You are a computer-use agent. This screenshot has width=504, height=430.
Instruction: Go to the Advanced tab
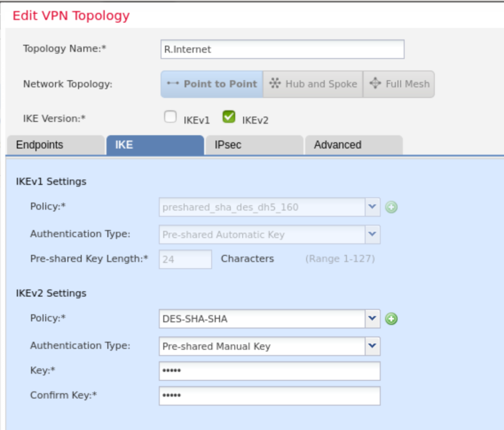pyautogui.click(x=353, y=145)
